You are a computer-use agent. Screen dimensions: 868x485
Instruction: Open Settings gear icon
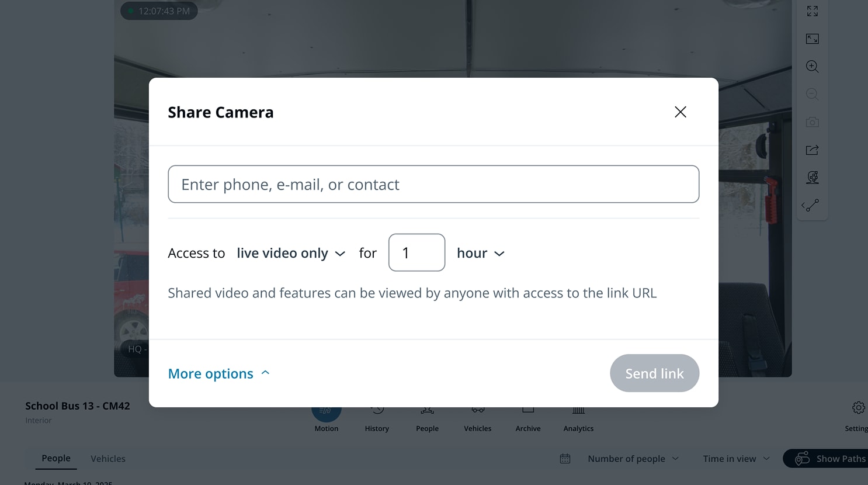click(x=858, y=408)
